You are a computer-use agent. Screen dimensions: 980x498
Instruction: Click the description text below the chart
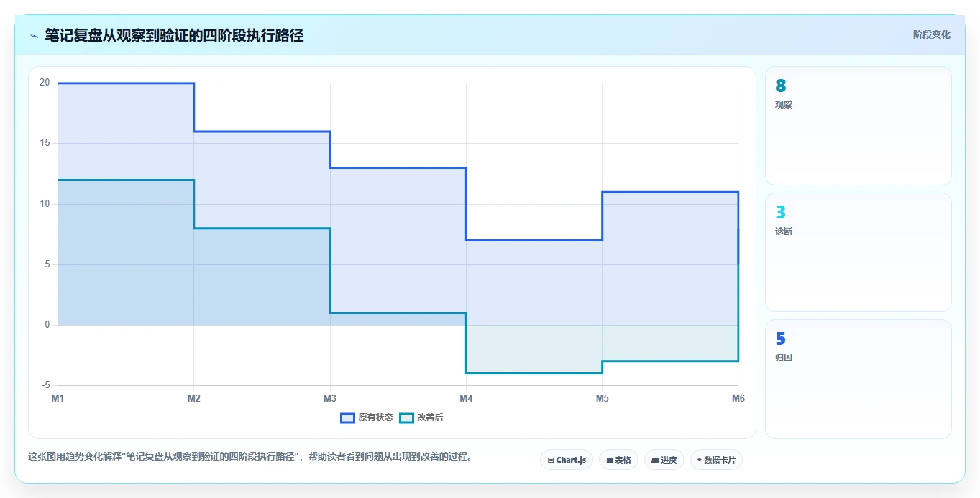[249, 456]
